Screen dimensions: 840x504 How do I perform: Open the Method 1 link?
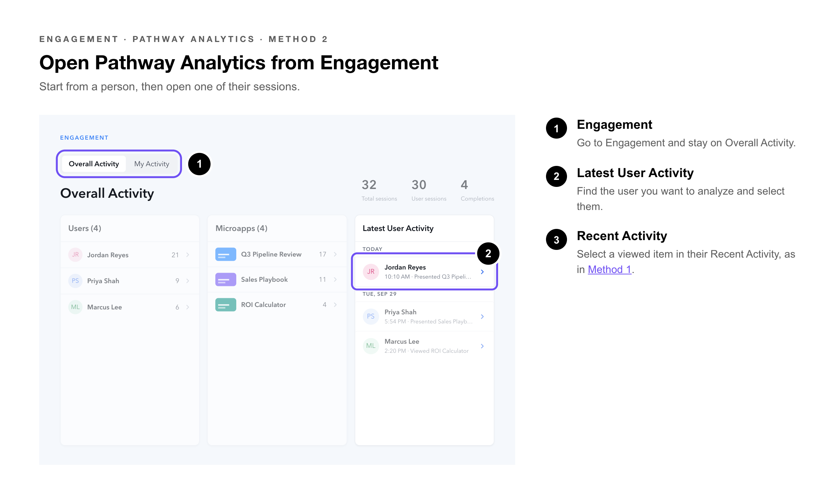[x=609, y=269]
